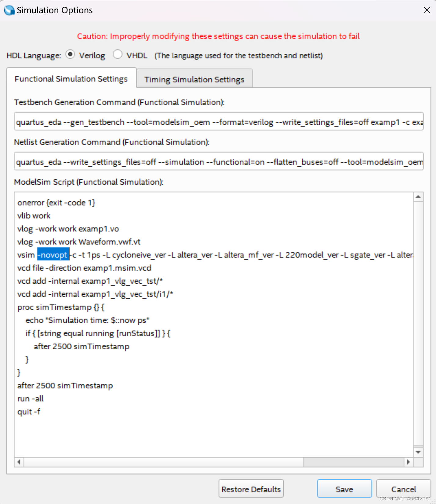This screenshot has width=436, height=504.
Task: Click the red caution warning text
Action: point(218,36)
